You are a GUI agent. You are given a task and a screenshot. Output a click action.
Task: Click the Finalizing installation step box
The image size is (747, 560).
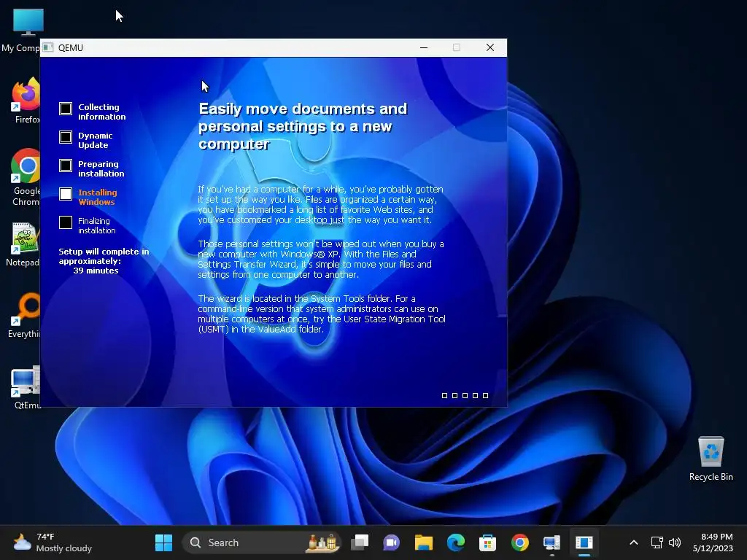[x=66, y=222]
